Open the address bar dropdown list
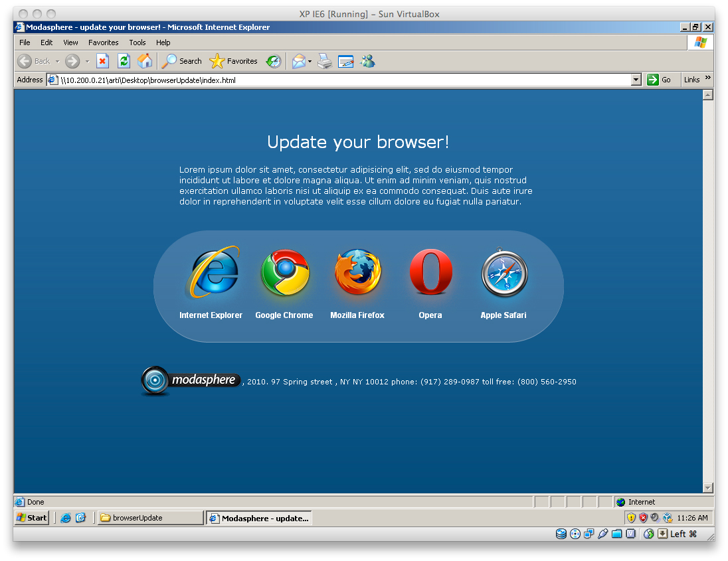Image resolution: width=728 pixels, height=561 pixels. pyautogui.click(x=636, y=80)
